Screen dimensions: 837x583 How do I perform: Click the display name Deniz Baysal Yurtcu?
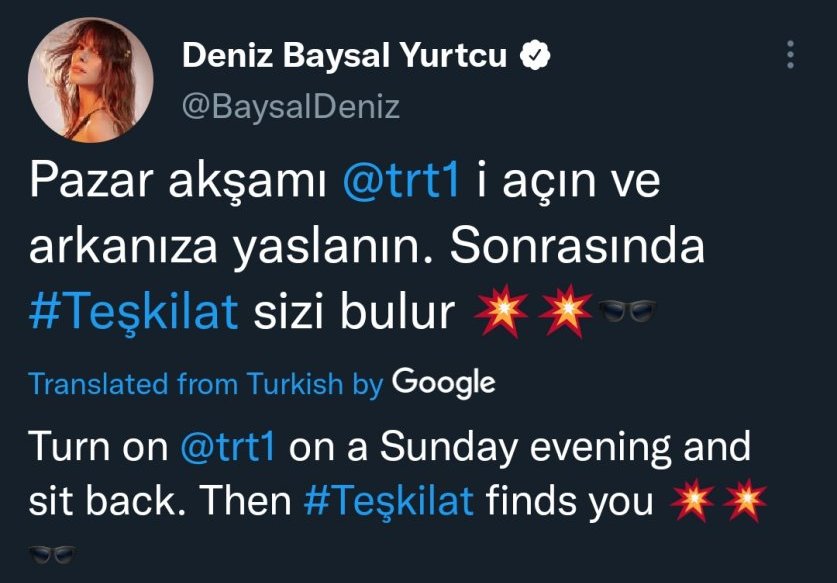[x=345, y=55]
